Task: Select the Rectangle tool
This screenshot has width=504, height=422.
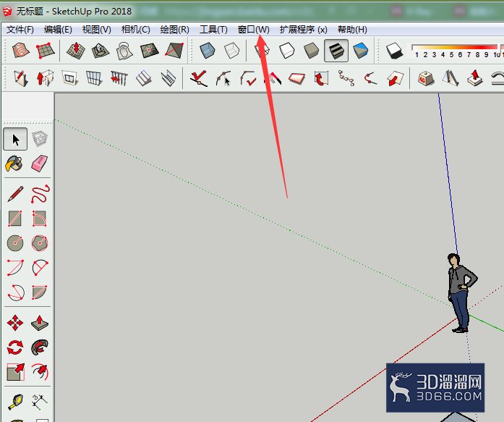Action: 14,219
